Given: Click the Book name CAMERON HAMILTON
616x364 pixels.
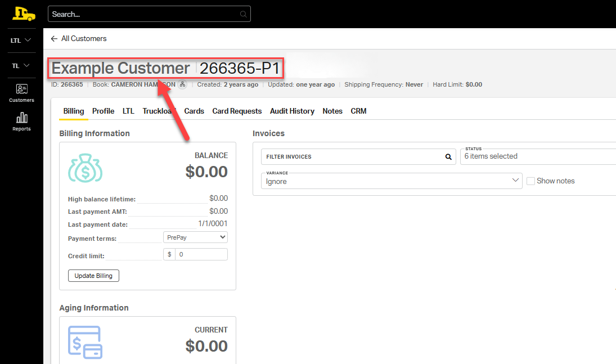Looking at the screenshot, I should (x=143, y=84).
